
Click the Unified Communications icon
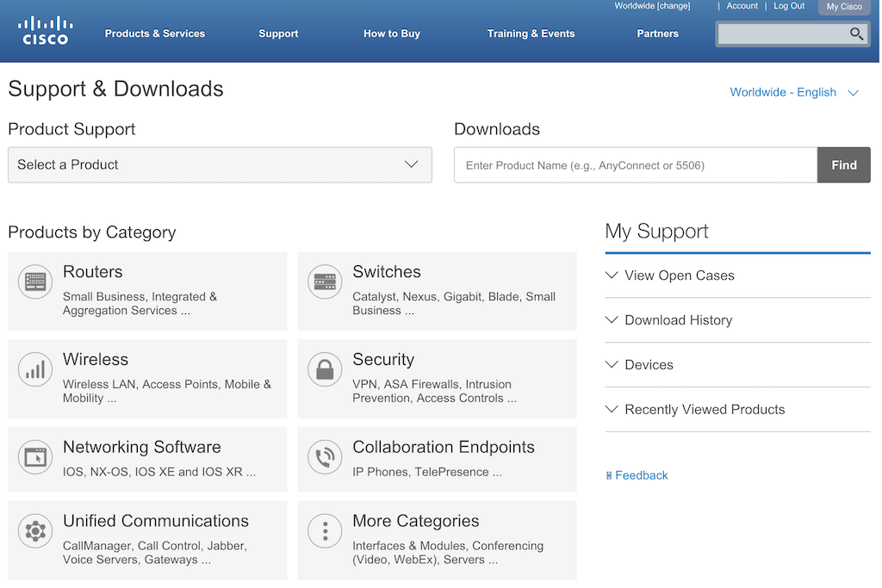point(34,530)
